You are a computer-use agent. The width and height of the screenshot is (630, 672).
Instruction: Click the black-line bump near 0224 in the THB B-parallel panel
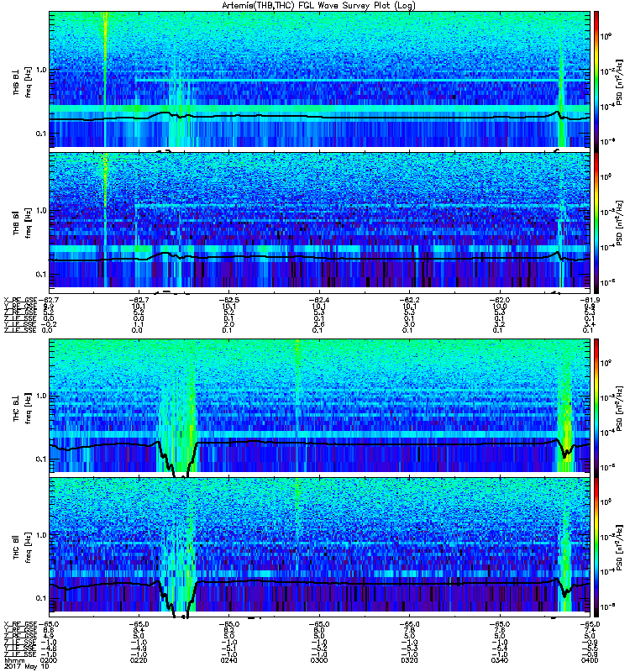(165, 255)
